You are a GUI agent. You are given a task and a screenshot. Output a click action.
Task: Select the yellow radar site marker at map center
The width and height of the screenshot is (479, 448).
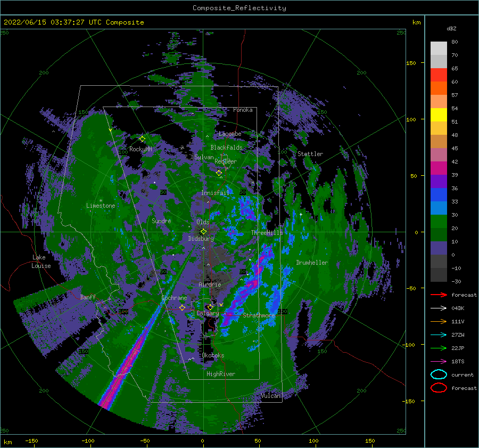(203, 232)
